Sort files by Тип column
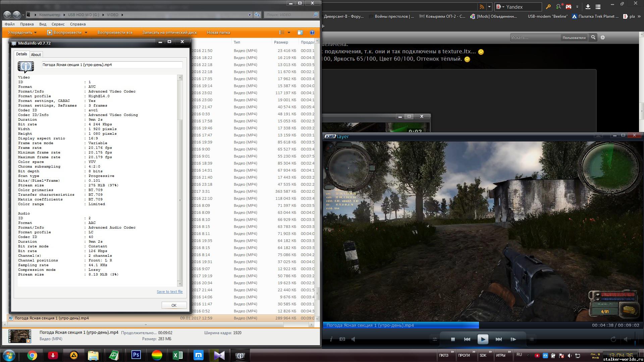Viewport: 644px width, 362px height. click(237, 42)
